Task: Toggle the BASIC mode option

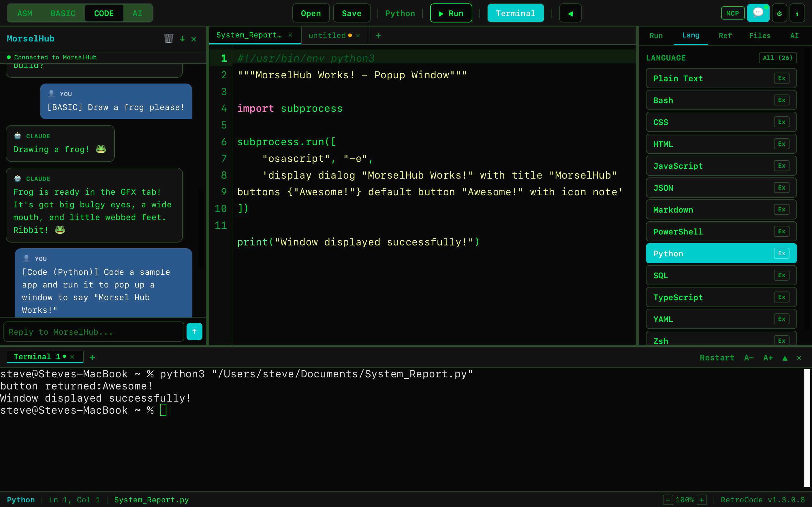Action: pyautogui.click(x=63, y=13)
